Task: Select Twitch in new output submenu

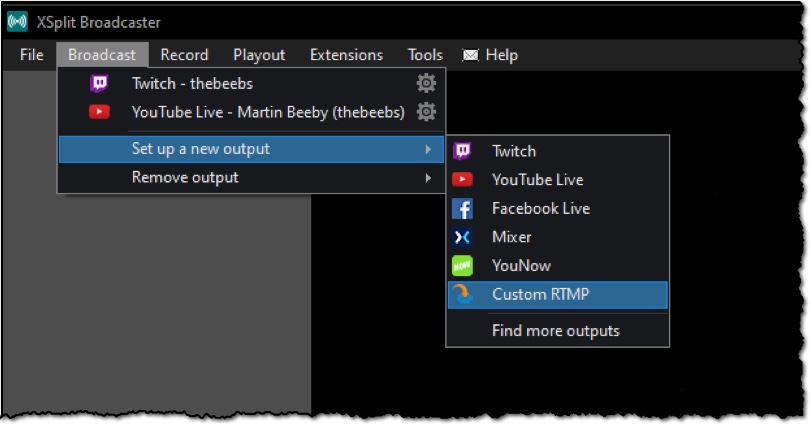Action: 558,151
